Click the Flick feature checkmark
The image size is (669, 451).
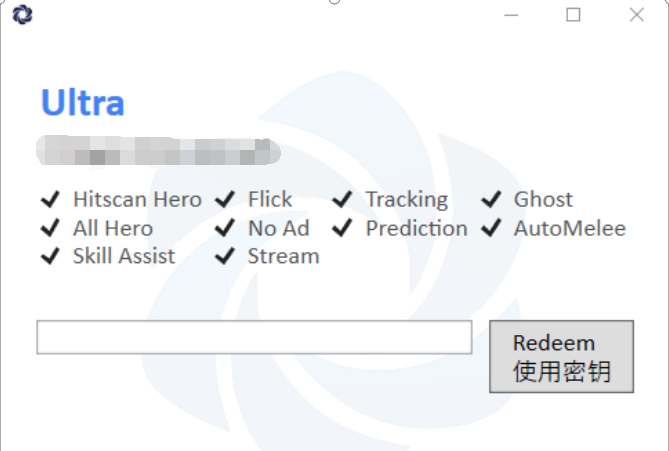click(225, 200)
